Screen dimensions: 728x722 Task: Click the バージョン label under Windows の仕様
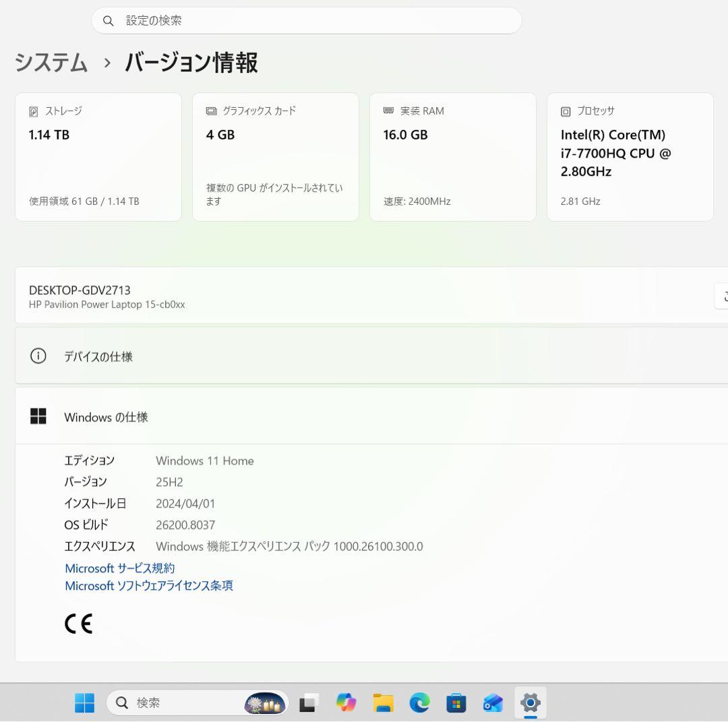point(86,482)
